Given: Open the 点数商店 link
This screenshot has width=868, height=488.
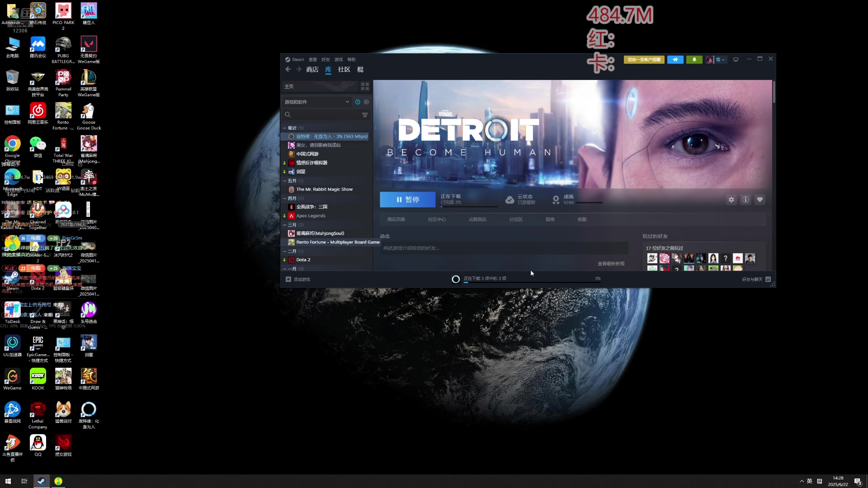Looking at the screenshot, I should click(477, 220).
